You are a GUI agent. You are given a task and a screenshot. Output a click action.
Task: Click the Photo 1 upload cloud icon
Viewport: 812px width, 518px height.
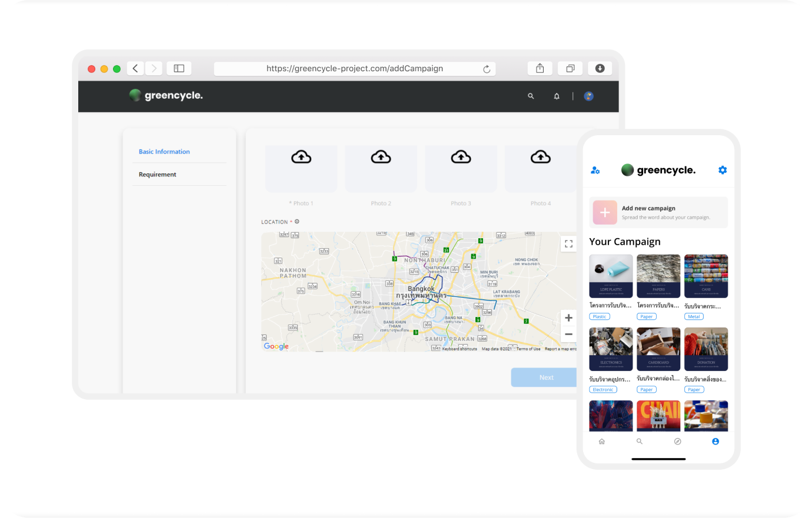point(301,157)
